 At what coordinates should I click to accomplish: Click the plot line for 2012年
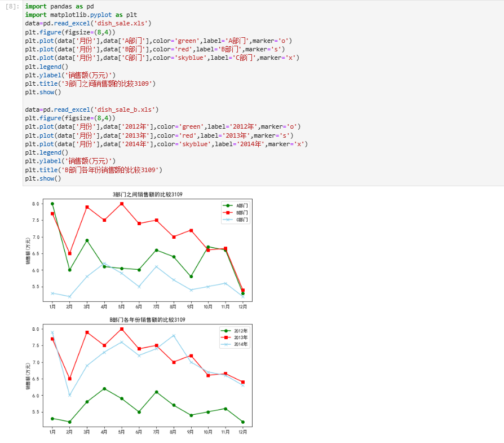point(162,127)
